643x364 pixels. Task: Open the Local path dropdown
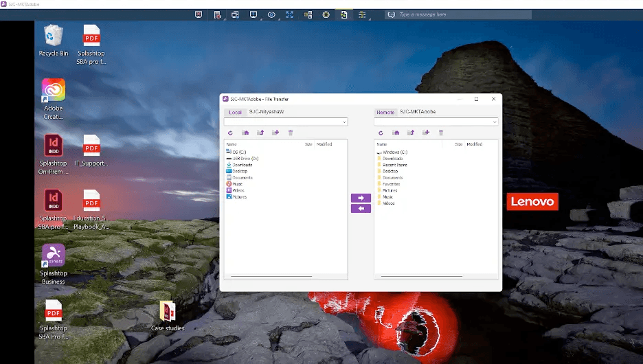pos(344,122)
